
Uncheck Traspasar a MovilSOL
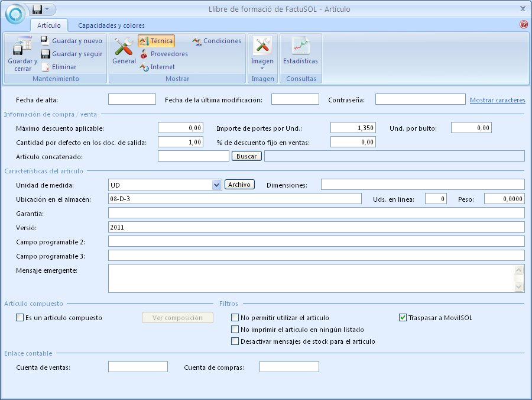tap(403, 318)
